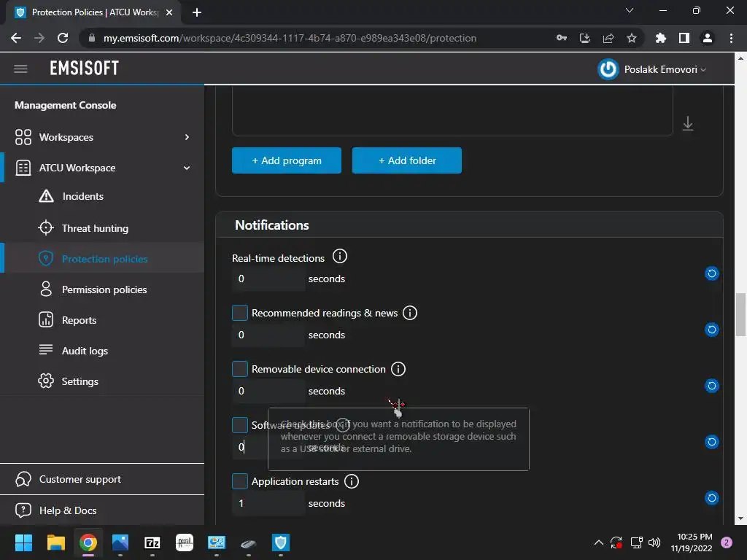The image size is (747, 560).
Task: Click the page vertical scrollbar thumb
Action: pyautogui.click(x=740, y=315)
